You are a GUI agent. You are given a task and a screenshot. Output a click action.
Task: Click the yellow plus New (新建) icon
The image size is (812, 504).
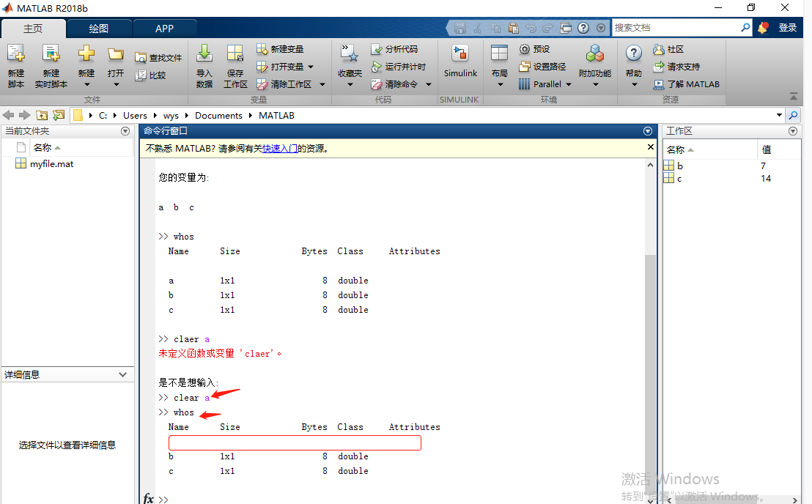tap(86, 53)
